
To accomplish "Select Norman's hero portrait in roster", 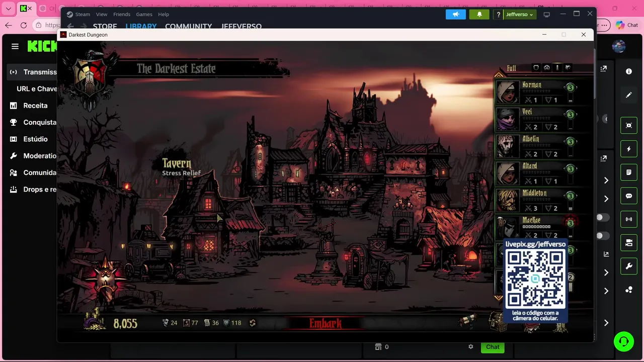I will 507,93.
